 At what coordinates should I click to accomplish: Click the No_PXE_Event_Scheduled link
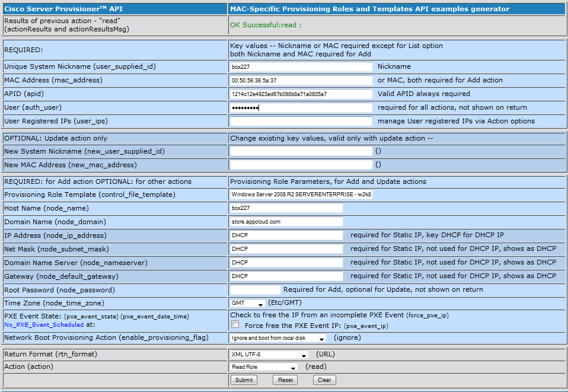pos(44,325)
